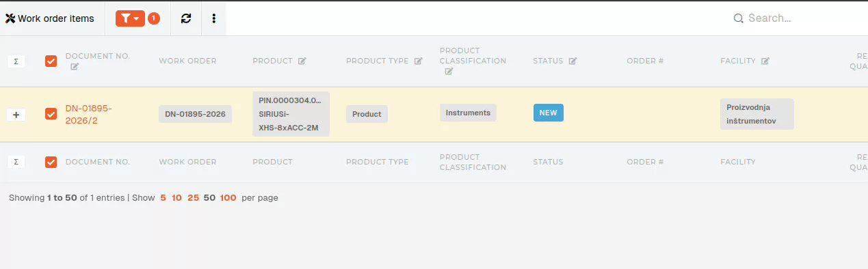
Task: Click the NEW status badge
Action: pos(548,113)
